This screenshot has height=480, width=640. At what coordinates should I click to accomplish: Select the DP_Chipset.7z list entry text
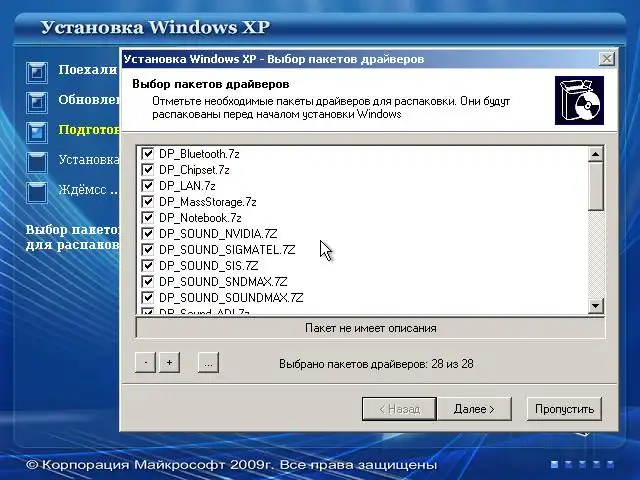pyautogui.click(x=194, y=170)
